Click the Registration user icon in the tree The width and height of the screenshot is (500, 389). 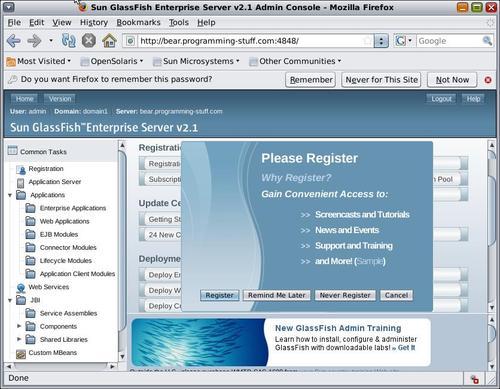[x=21, y=170]
